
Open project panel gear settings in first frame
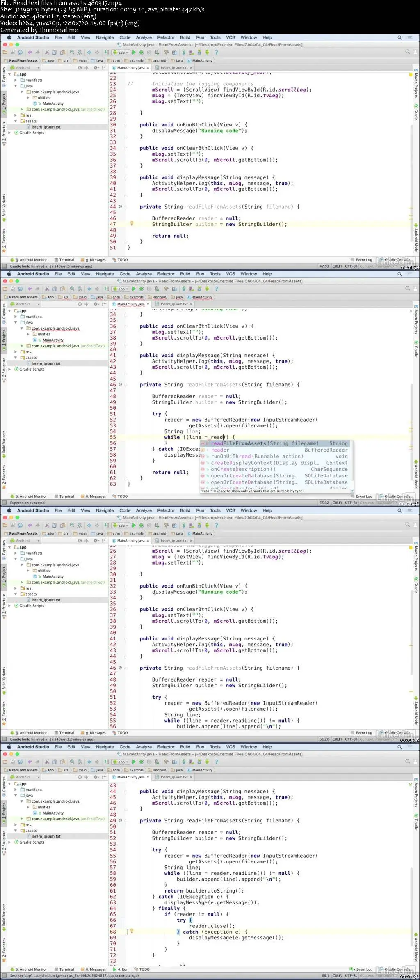click(x=96, y=68)
